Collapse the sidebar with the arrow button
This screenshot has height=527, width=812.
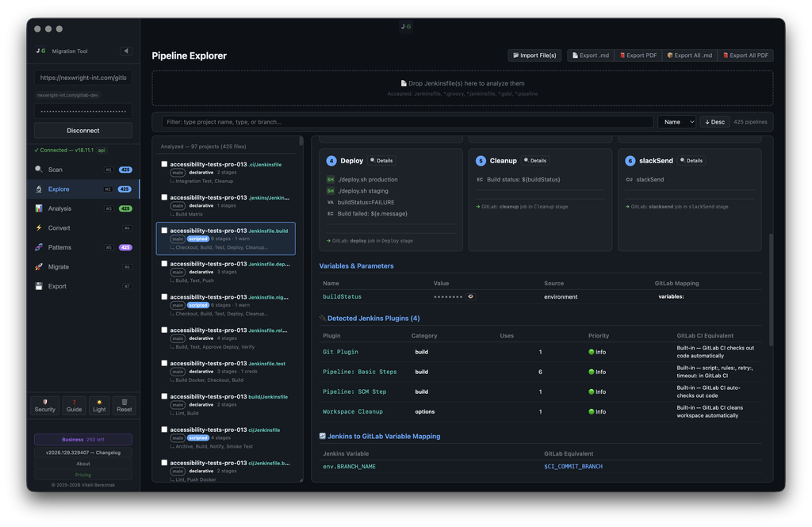pyautogui.click(x=126, y=51)
